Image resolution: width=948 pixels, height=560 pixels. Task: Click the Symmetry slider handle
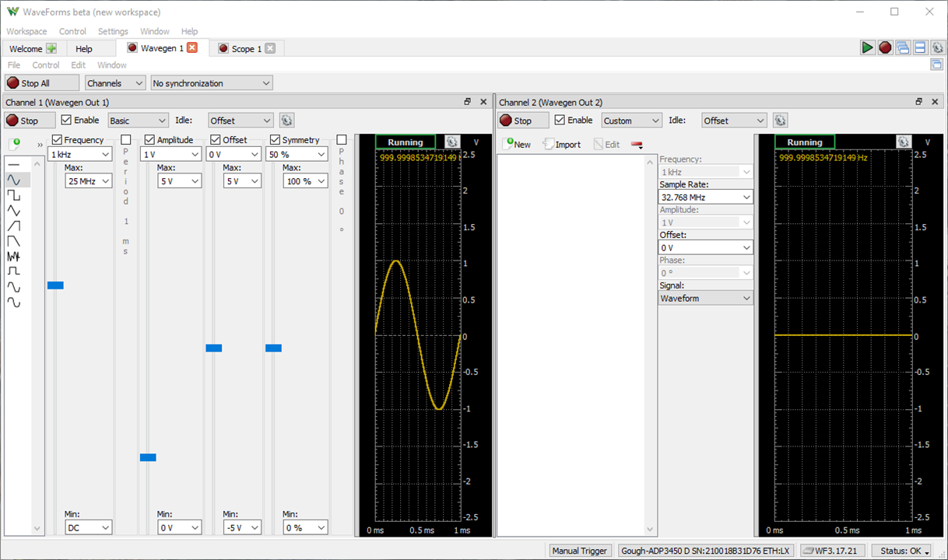pos(273,348)
